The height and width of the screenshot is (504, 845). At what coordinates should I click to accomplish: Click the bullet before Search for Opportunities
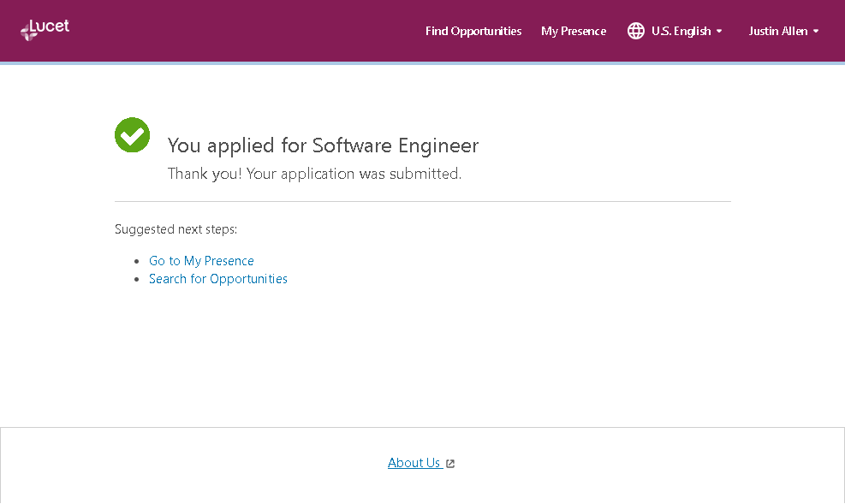point(137,280)
